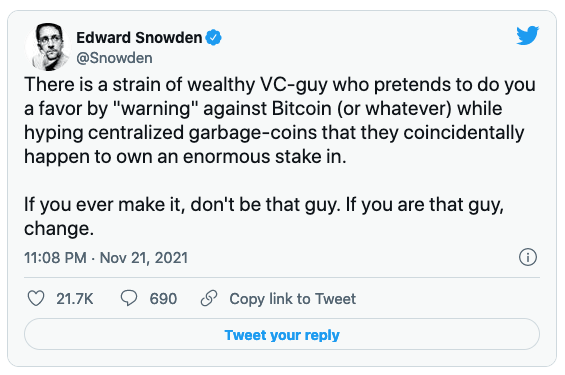Image resolution: width=565 pixels, height=375 pixels.
Task: Click the blue verified badge
Action: click(x=214, y=37)
